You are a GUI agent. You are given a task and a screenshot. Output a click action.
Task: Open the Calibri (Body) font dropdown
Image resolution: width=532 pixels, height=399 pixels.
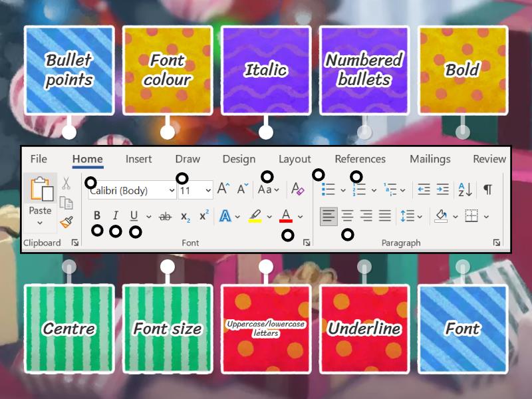pyautogui.click(x=172, y=190)
